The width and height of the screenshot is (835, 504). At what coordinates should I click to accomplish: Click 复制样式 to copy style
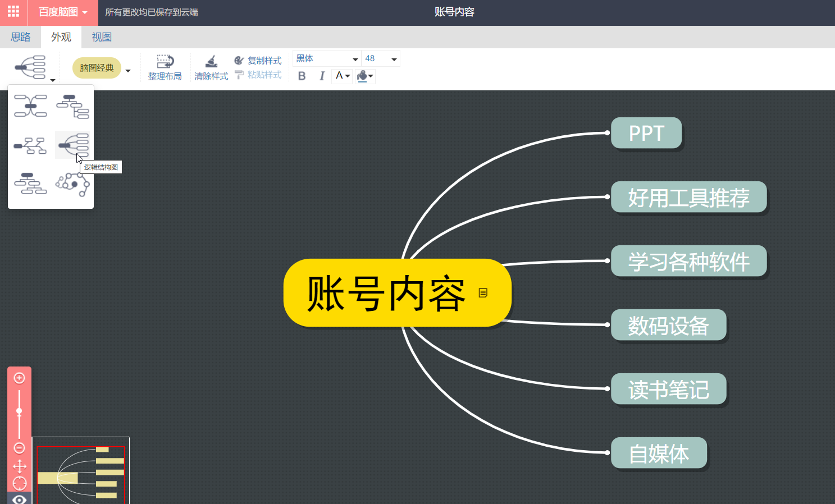[258, 61]
